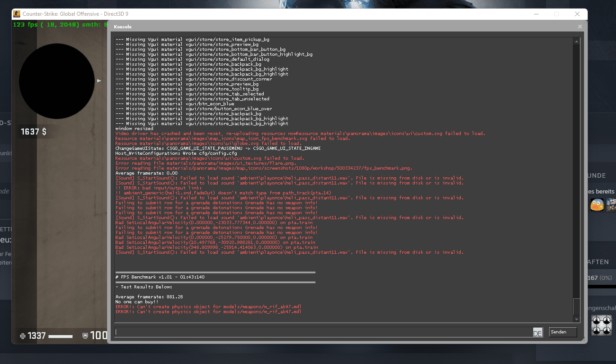616x364 pixels.
Task: Click the black circular radar
Action: (x=57, y=81)
